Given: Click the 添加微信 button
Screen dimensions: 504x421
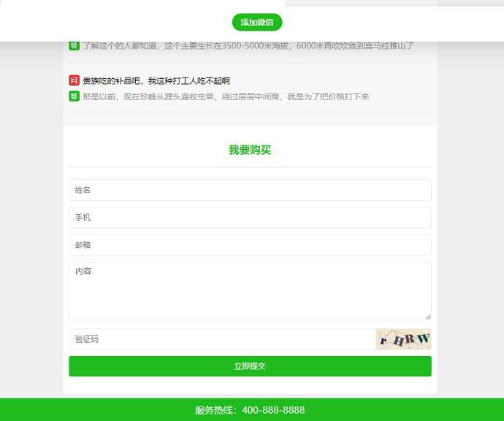Looking at the screenshot, I should [x=257, y=23].
